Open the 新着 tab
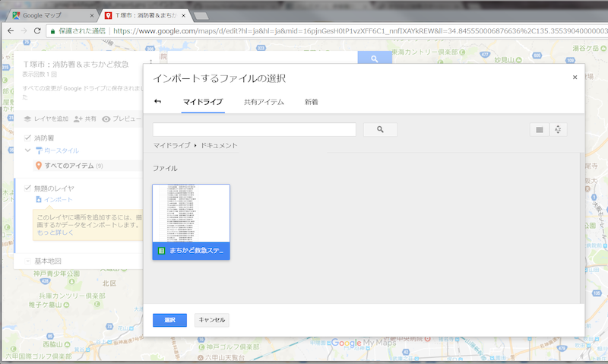This screenshot has width=608, height=364. coord(311,102)
